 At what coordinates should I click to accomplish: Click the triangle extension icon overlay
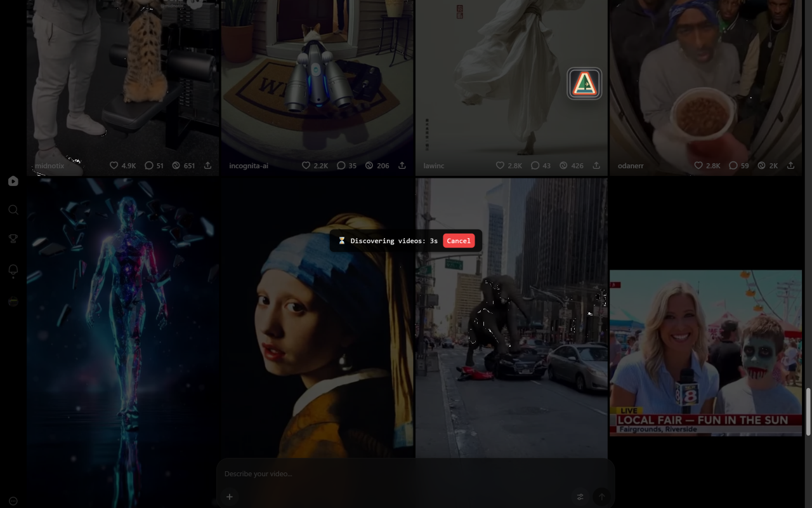point(584,83)
